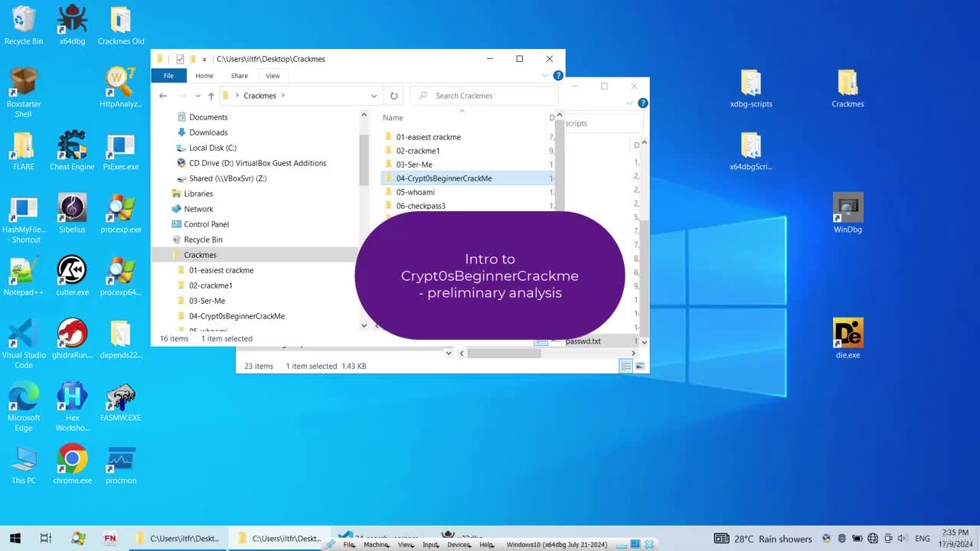The image size is (980, 551).
Task: Go up one folder level
Action: click(x=211, y=96)
